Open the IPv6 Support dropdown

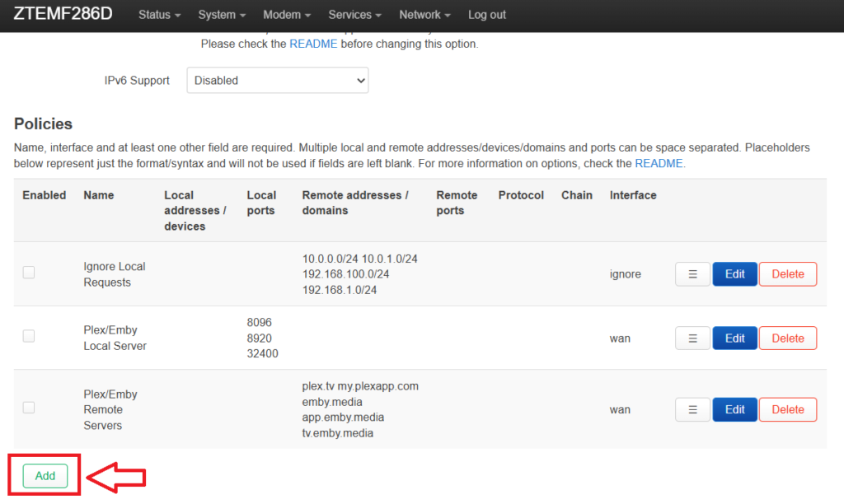coord(277,81)
